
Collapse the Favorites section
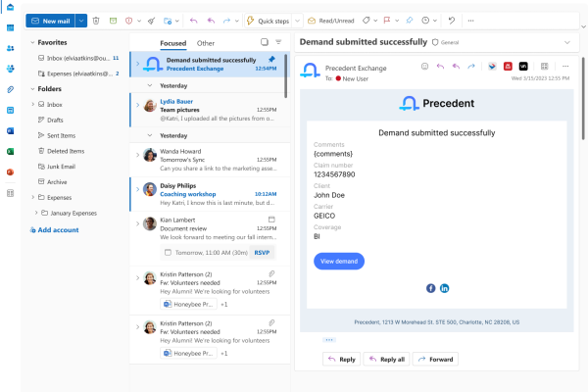pos(32,42)
